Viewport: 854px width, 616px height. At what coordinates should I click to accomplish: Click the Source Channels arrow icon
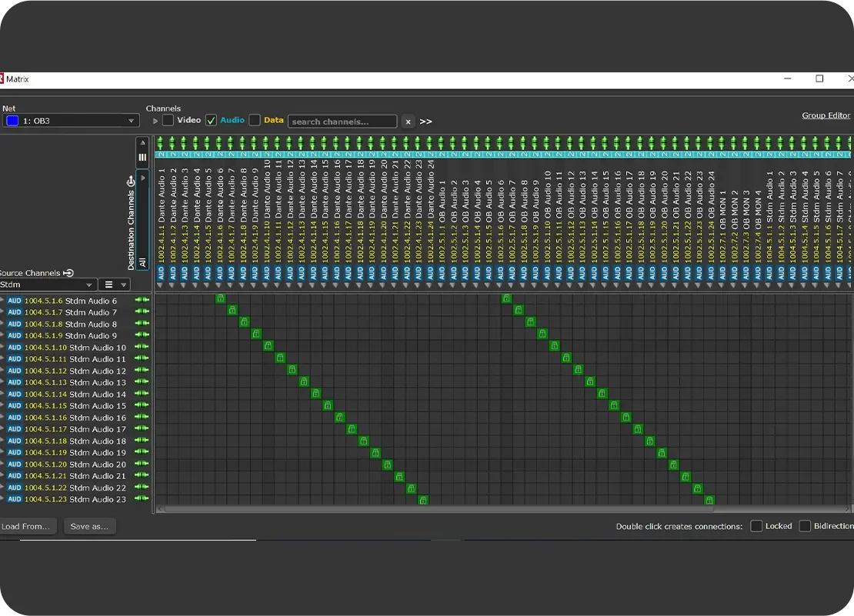click(x=68, y=273)
